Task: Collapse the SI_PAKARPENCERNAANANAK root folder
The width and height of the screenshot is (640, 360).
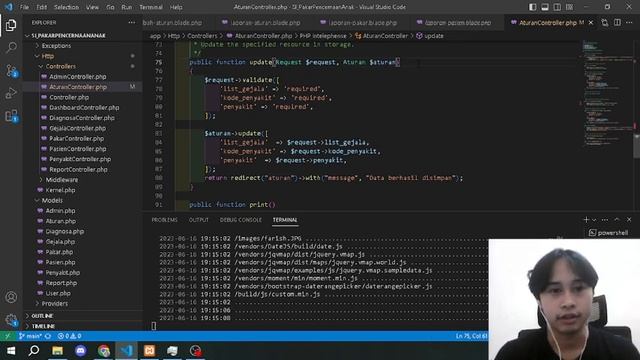Action: (x=68, y=36)
